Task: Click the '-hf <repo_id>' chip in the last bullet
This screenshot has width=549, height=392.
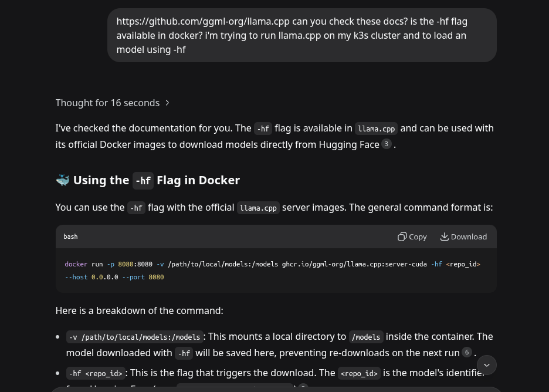Action: click(96, 373)
